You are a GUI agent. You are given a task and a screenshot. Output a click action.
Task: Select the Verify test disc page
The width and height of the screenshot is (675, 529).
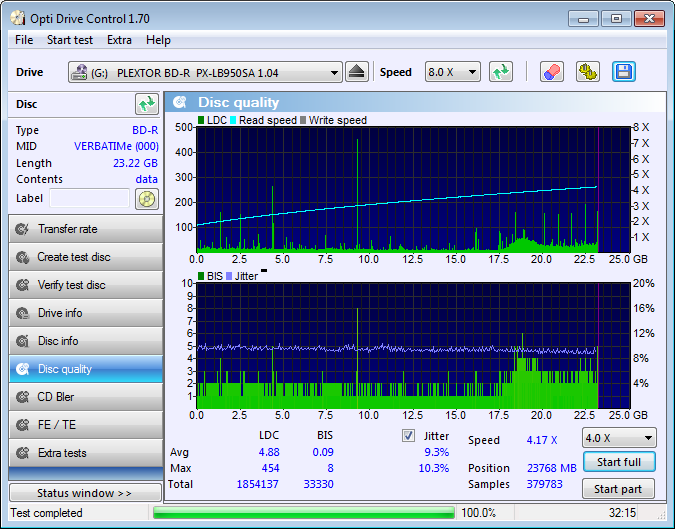click(86, 285)
